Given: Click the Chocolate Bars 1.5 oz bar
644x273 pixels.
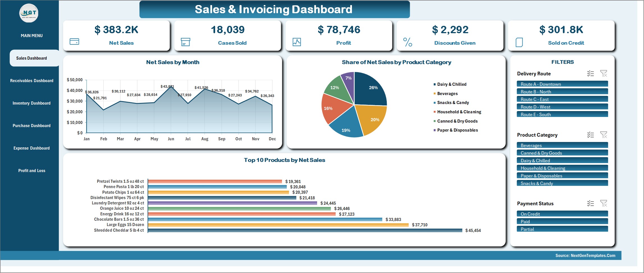Looking at the screenshot, I should point(265,219).
